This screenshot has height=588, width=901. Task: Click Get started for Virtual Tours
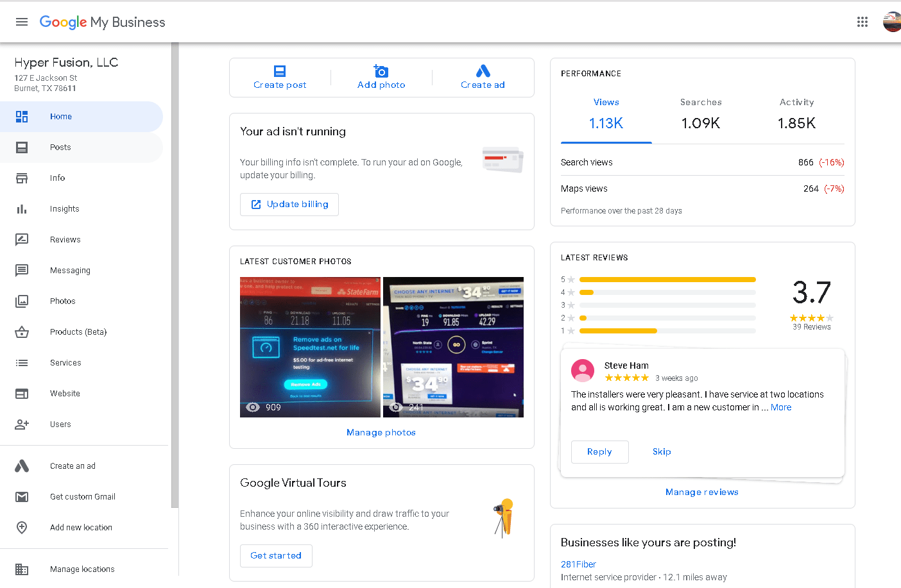tap(276, 556)
